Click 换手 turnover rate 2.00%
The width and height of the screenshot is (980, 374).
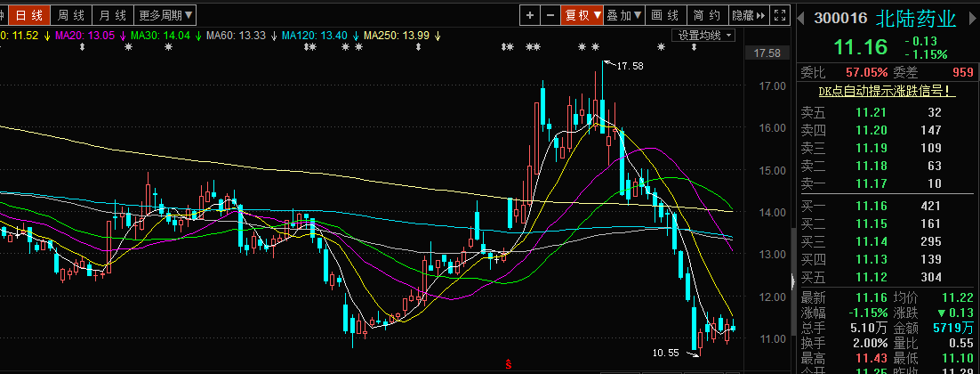click(x=871, y=343)
